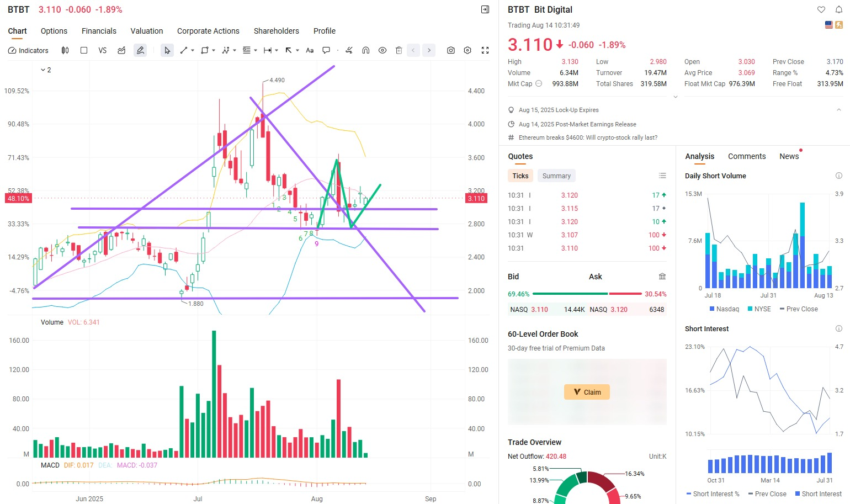Toggle the magnet snap mode
The image size is (850, 504).
[x=365, y=50]
